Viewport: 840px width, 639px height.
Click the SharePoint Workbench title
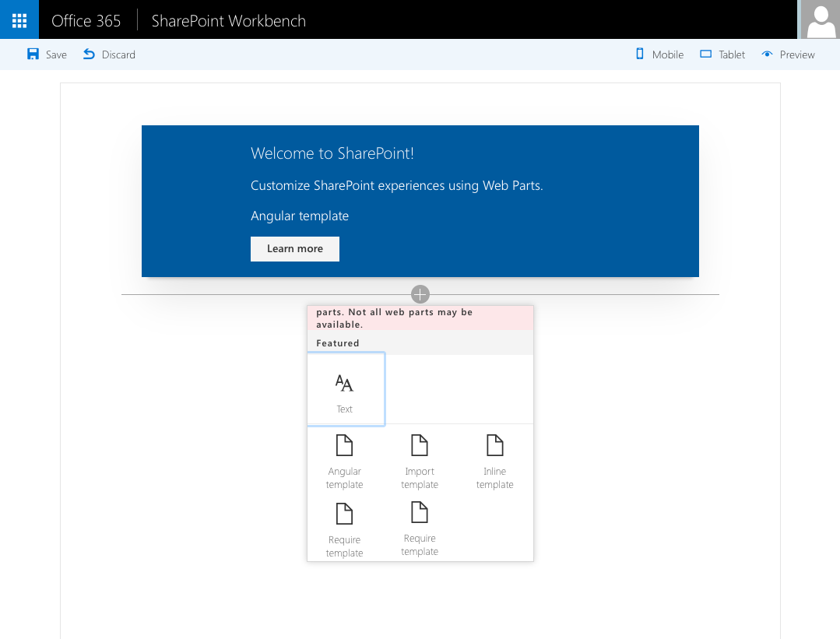point(228,20)
